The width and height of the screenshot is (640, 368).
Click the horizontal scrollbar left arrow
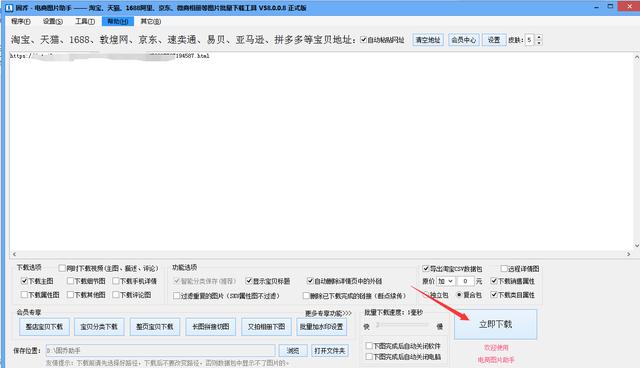tap(14, 254)
